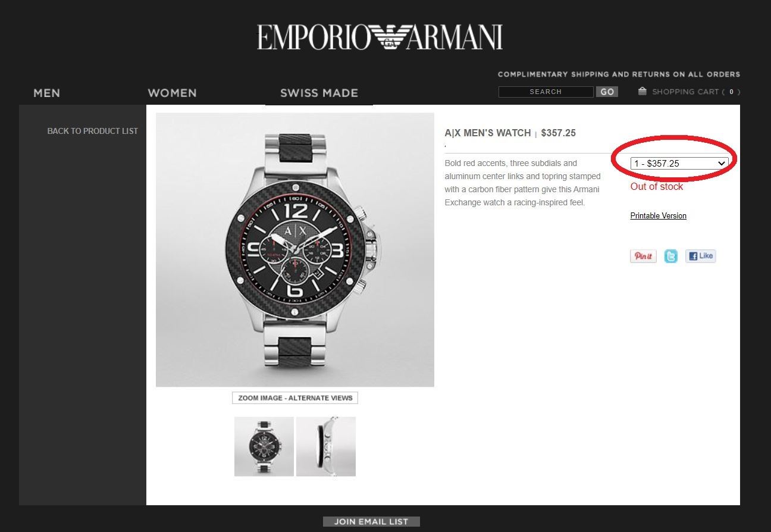Open the MEN menu
771x532 pixels.
[46, 93]
